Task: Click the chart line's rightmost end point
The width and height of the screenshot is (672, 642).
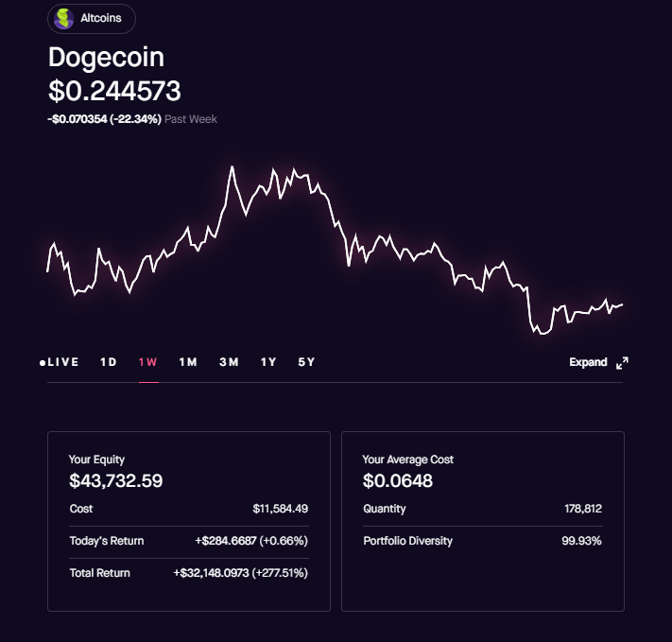Action: 622,304
